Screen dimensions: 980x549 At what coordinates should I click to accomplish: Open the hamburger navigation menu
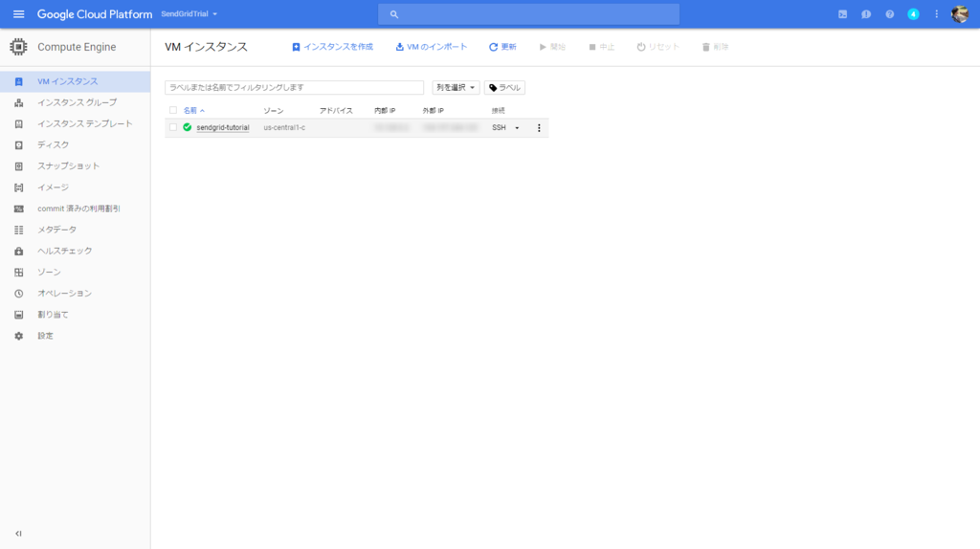point(19,13)
